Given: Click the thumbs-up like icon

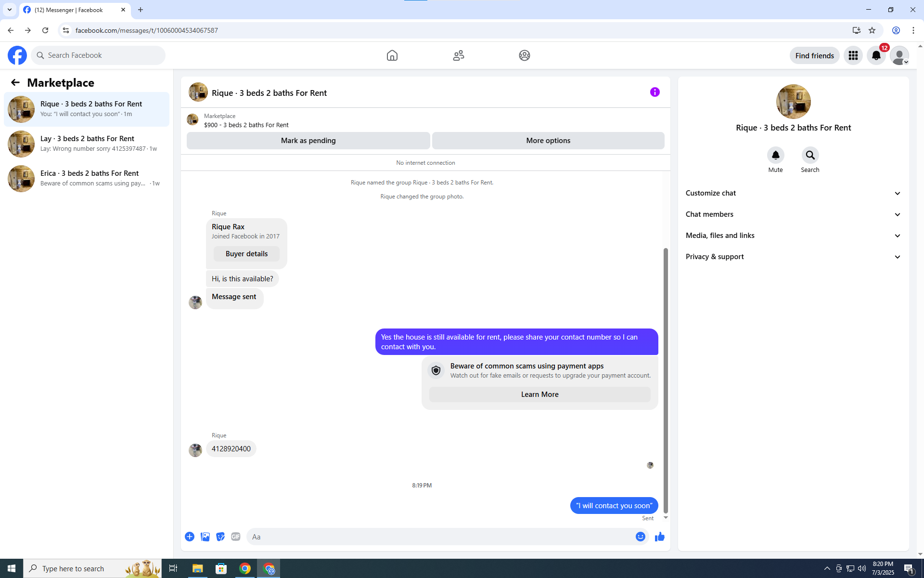Looking at the screenshot, I should pyautogui.click(x=659, y=537).
